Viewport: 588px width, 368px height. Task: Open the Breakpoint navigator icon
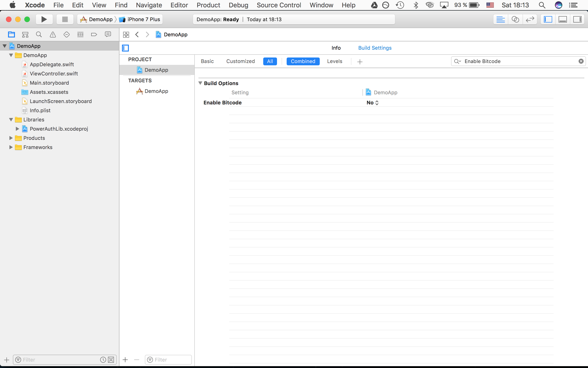coord(94,34)
